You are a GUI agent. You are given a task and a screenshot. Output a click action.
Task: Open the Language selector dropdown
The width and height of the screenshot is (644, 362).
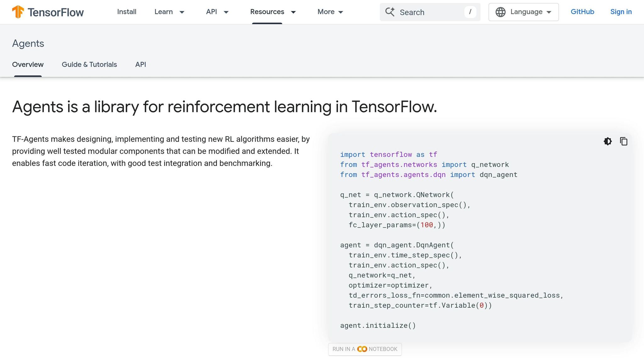tap(524, 12)
